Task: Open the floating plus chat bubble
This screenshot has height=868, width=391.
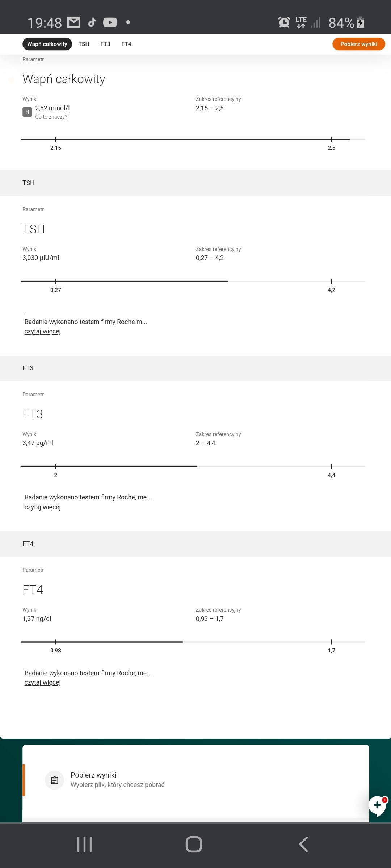Action: tap(377, 805)
